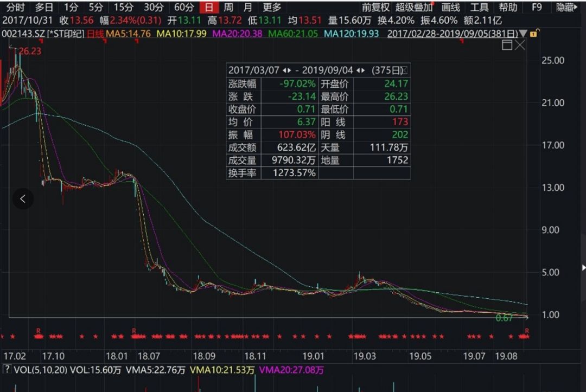The height and width of the screenshot is (392, 586).
Task: Switch to the 分时 intraday view tab
Action: [15, 7]
